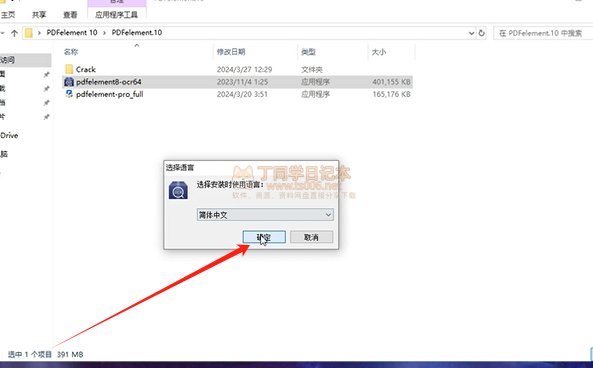Open the 简体中文 language dropdown

265,215
